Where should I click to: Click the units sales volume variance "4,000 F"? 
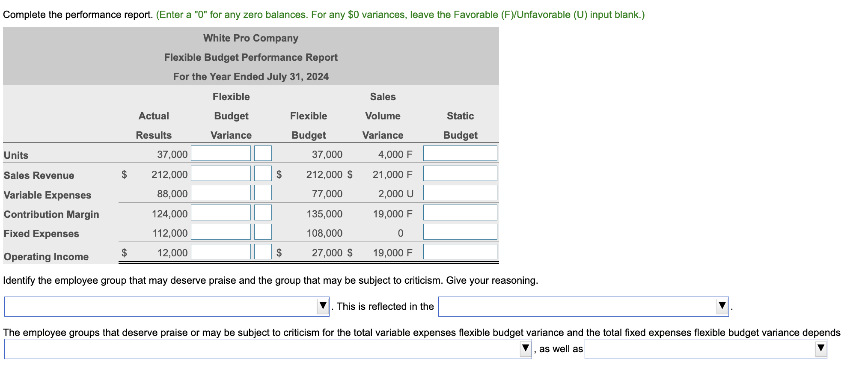tap(395, 154)
